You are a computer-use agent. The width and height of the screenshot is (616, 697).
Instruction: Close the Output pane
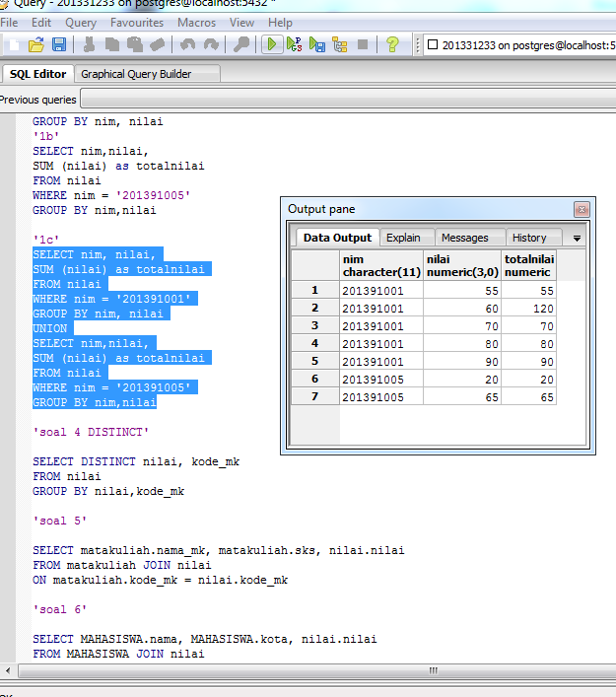tap(582, 209)
